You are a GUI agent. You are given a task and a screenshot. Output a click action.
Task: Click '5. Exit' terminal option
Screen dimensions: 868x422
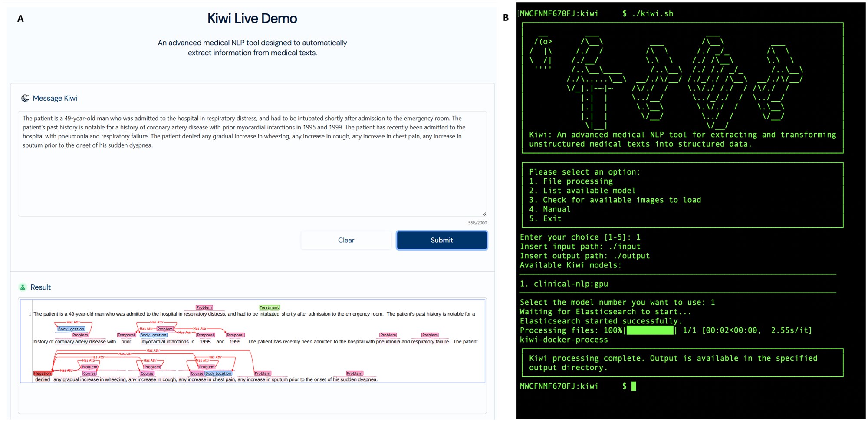coord(545,218)
